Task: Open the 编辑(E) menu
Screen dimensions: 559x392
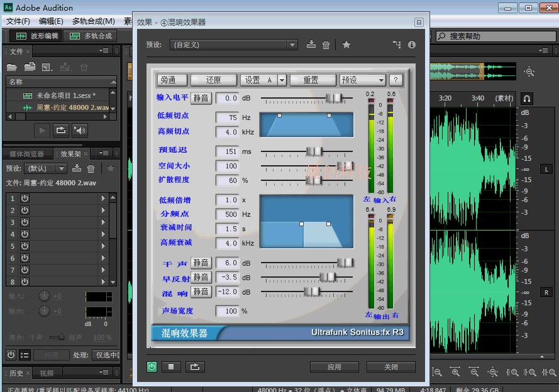Action: 51,21
